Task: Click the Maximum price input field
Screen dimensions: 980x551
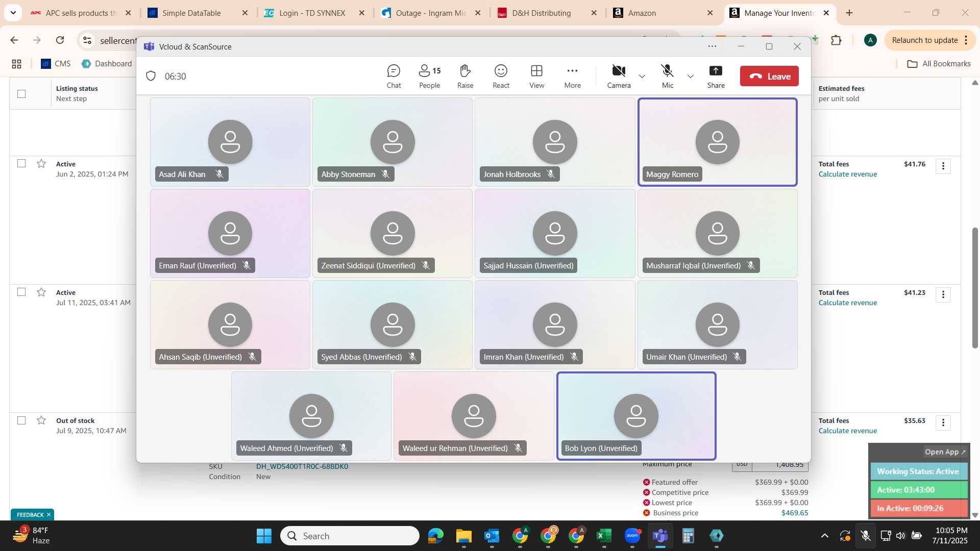Action: tap(780, 465)
